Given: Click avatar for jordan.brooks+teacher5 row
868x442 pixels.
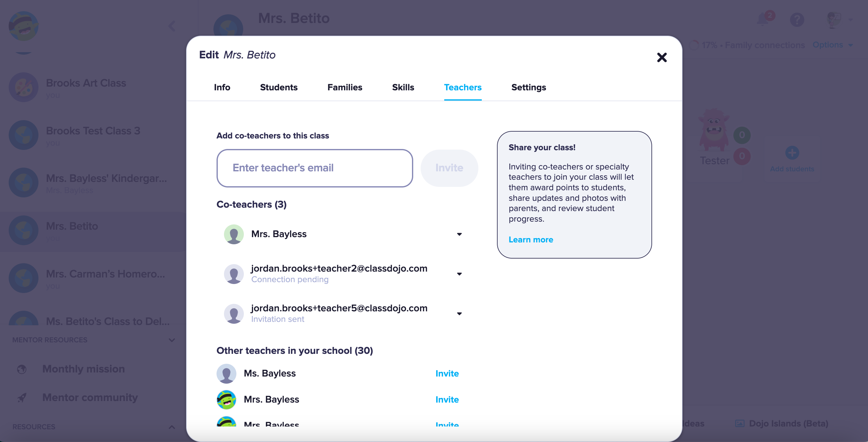Looking at the screenshot, I should [234, 313].
